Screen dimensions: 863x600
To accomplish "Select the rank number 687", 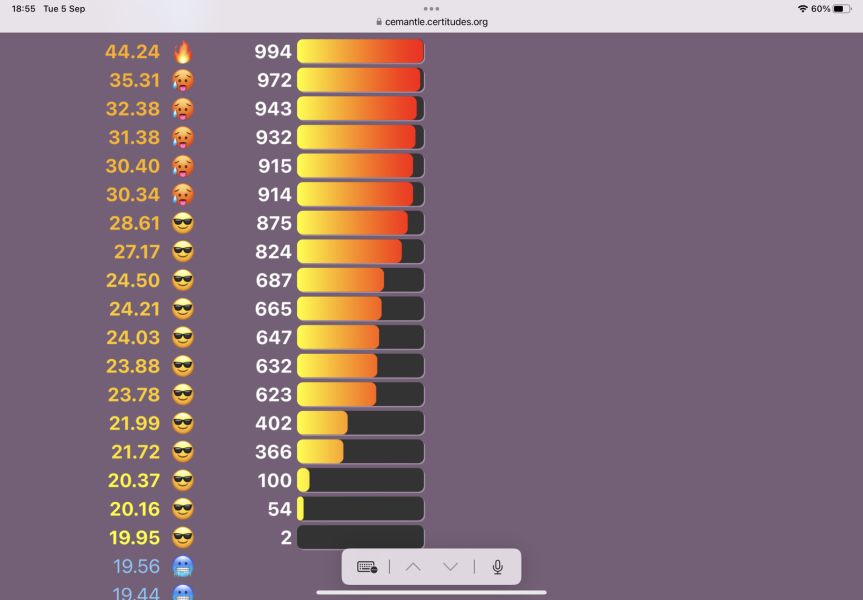I will [273, 280].
